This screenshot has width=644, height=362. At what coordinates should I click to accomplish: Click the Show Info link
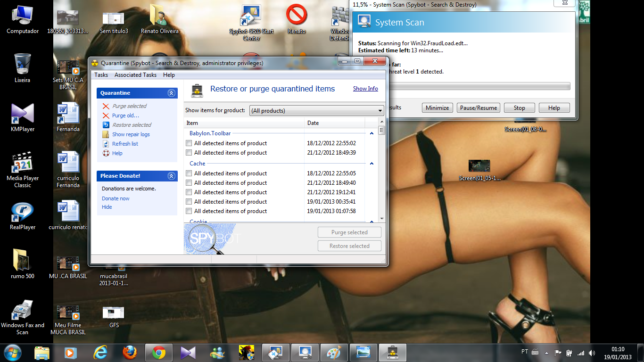(x=365, y=89)
